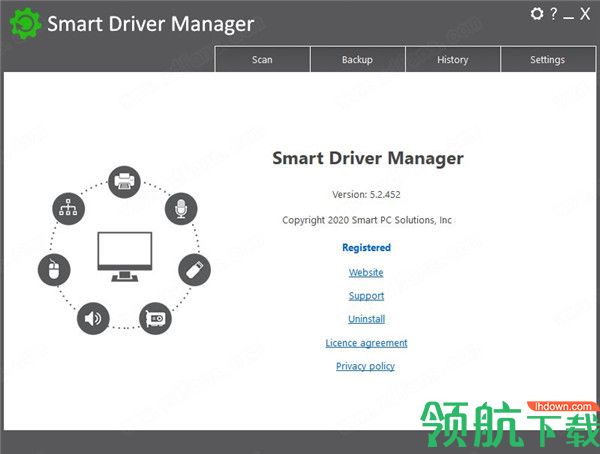Click the speaker sound icon
This screenshot has width=600, height=454.
point(93,318)
